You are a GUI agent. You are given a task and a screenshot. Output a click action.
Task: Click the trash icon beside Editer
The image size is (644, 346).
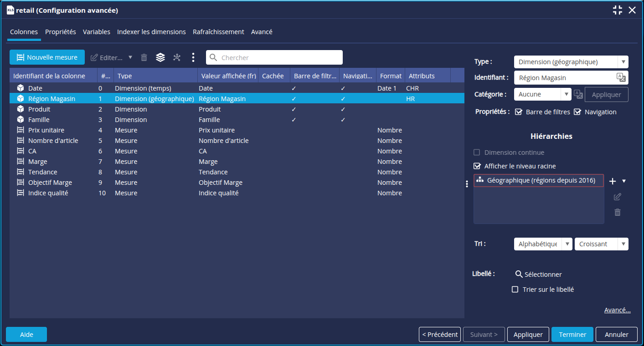[144, 57]
